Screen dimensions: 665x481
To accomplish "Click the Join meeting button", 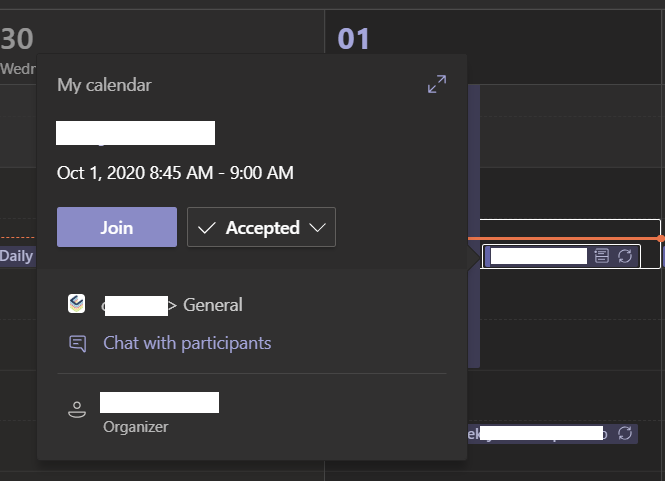I will (117, 227).
